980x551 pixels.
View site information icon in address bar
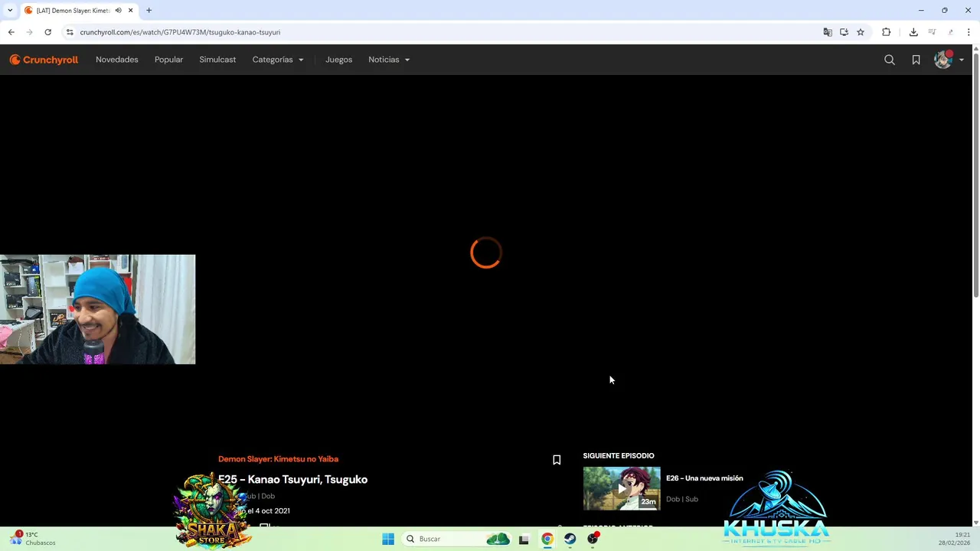[x=70, y=32]
